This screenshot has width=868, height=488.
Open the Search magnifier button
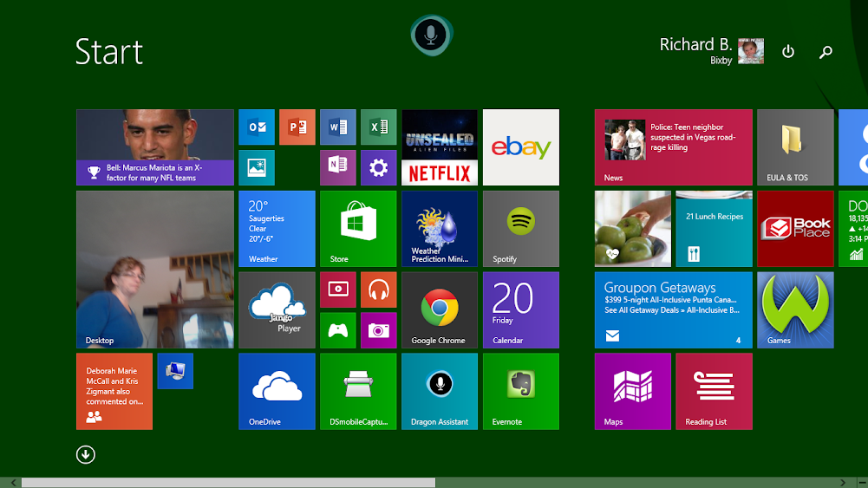826,52
